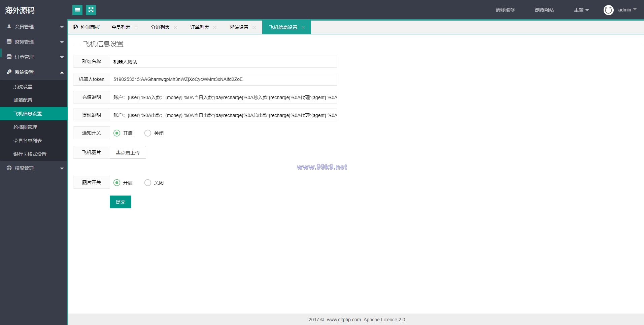Click the 系统设置 gear icon in sidebar

coord(9,72)
